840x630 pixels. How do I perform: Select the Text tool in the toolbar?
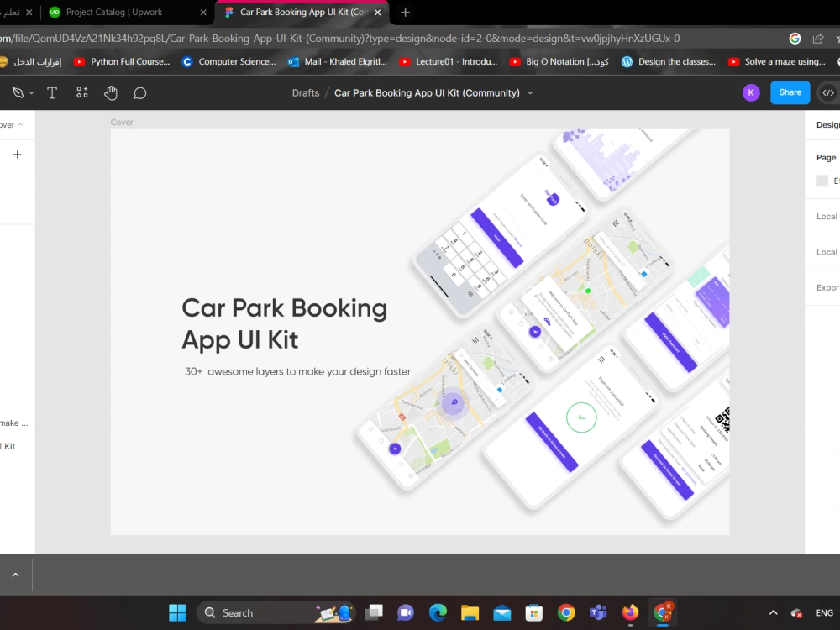coord(52,92)
